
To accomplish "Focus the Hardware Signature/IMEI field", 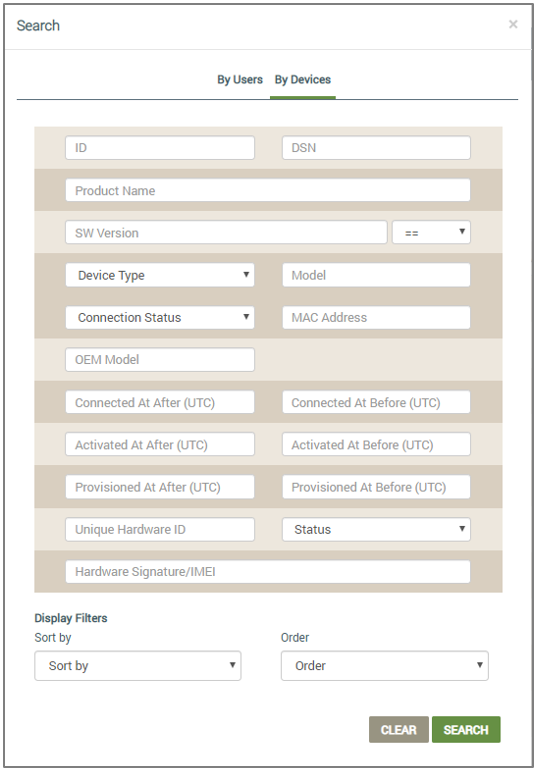I will click(x=268, y=572).
